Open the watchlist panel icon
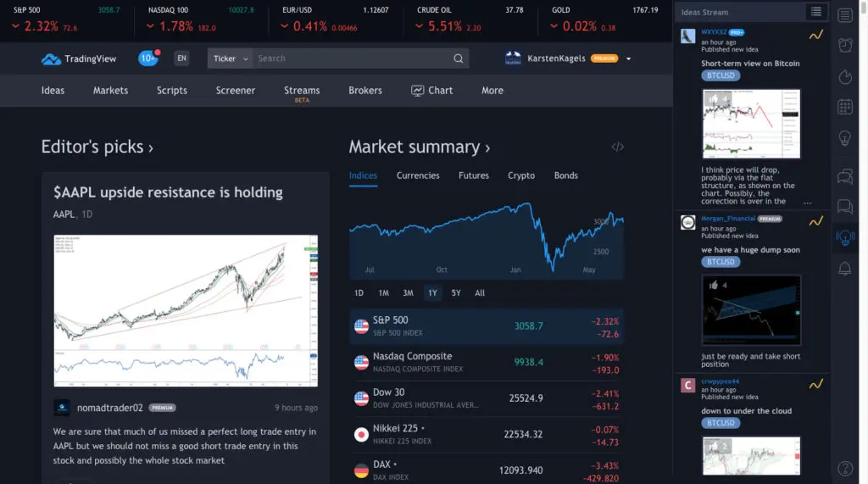 [x=844, y=14]
